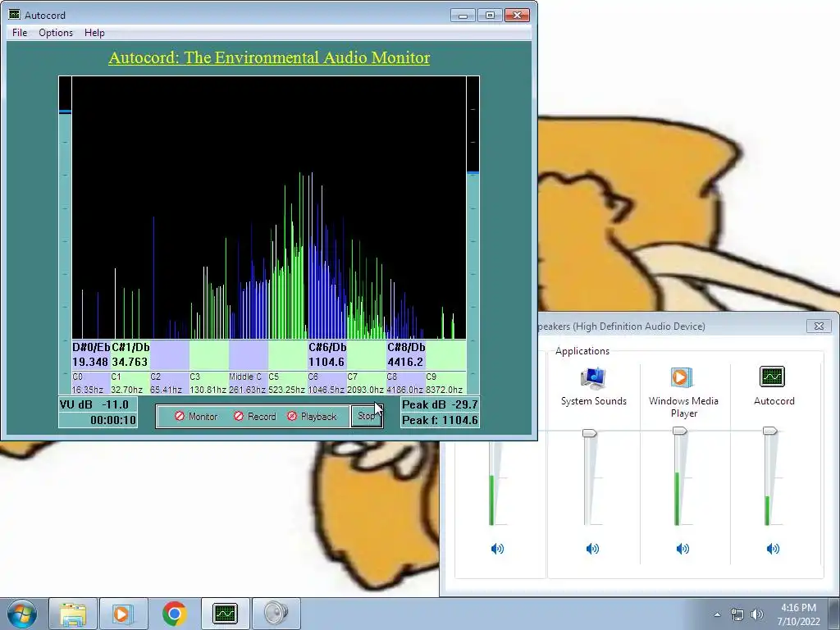Image resolution: width=840 pixels, height=630 pixels.
Task: Mute Windows Media Player in the mixer
Action: click(682, 549)
